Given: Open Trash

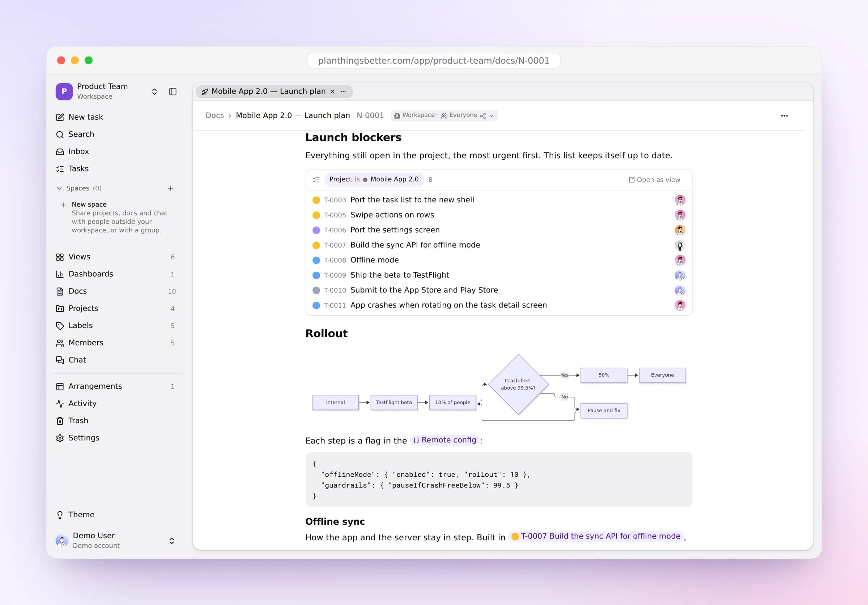Looking at the screenshot, I should pyautogui.click(x=117, y=421).
